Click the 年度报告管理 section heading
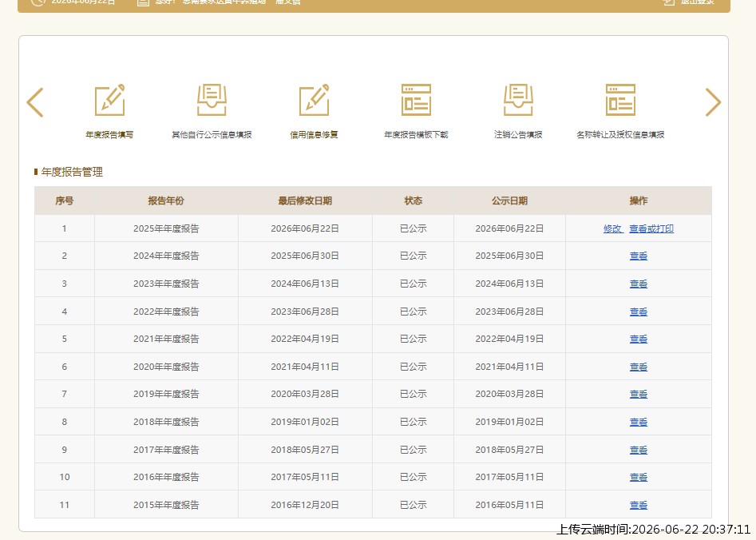This screenshot has width=756, height=540. 72,172
